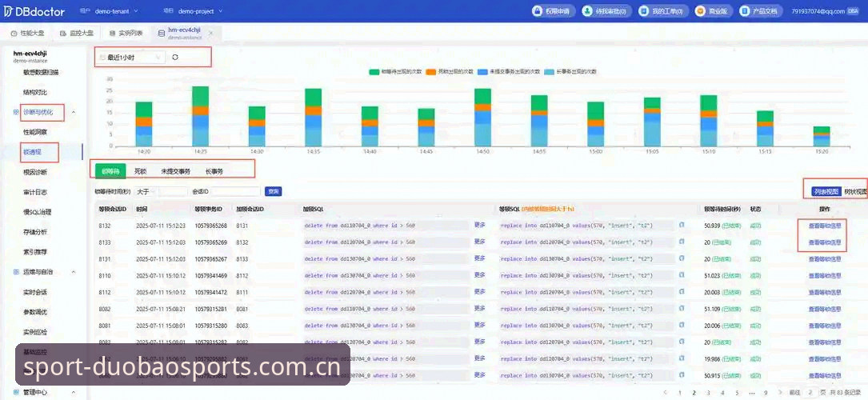Image resolution: width=868 pixels, height=400 pixels.
Task: Switch to the 死锁 deadlock tab
Action: [x=141, y=171]
